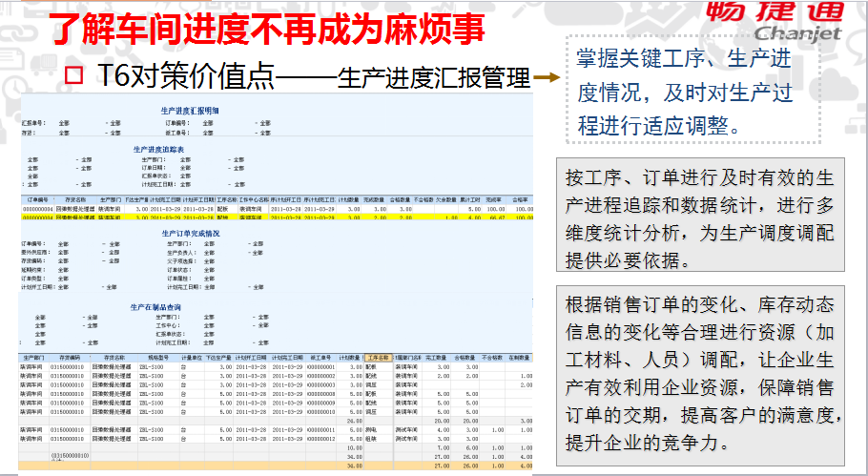Select the row with order number 000000001
Screen dimensions: 868x476
276,367
